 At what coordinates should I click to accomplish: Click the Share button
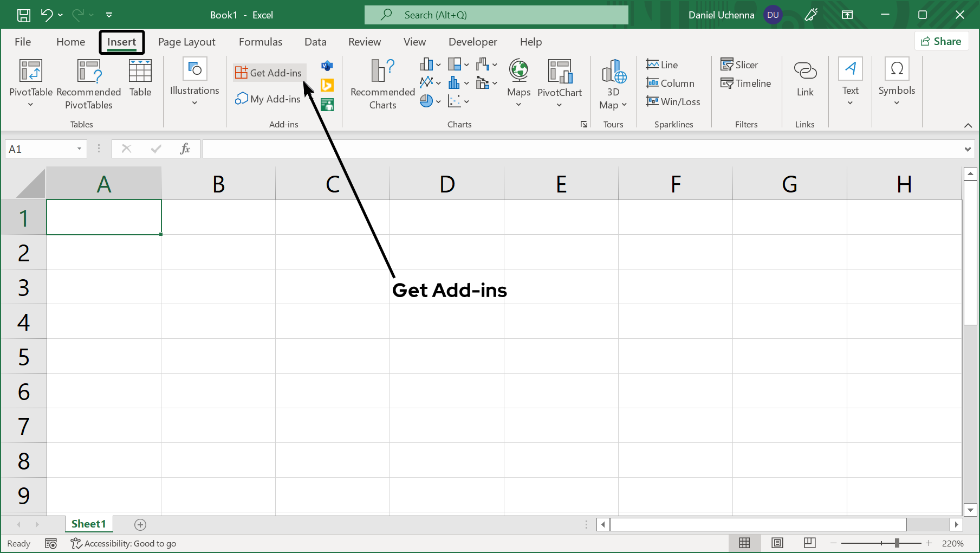[940, 41]
